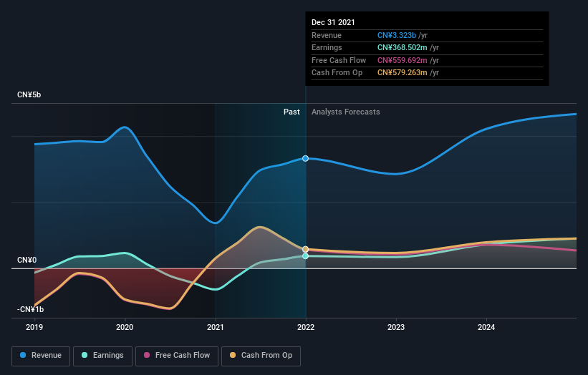Click the 2024 x-axis label

486,327
